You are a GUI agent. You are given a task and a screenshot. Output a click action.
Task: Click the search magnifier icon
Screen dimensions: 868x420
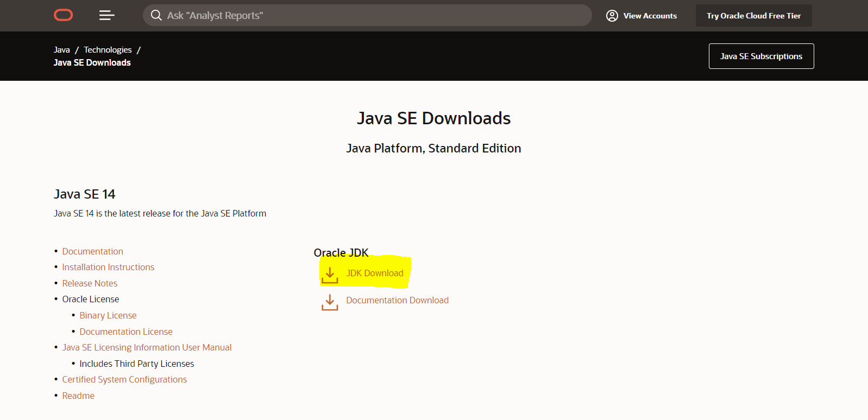pos(156,15)
